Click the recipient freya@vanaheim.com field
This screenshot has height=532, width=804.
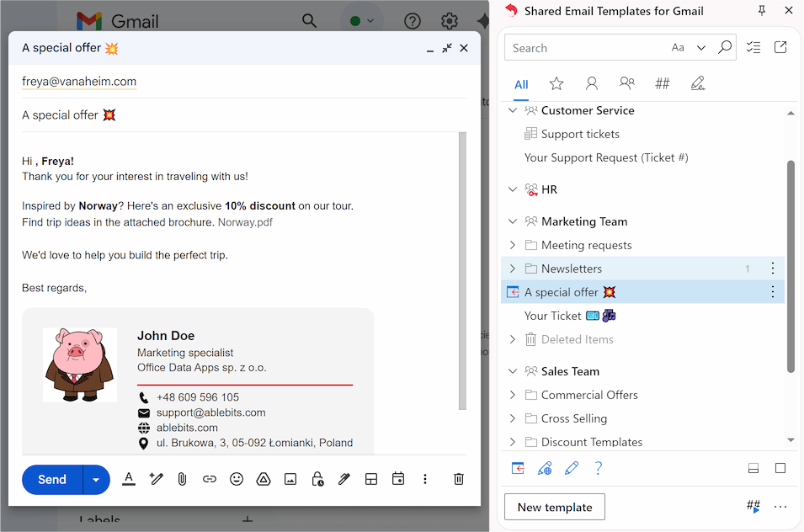[79, 82]
